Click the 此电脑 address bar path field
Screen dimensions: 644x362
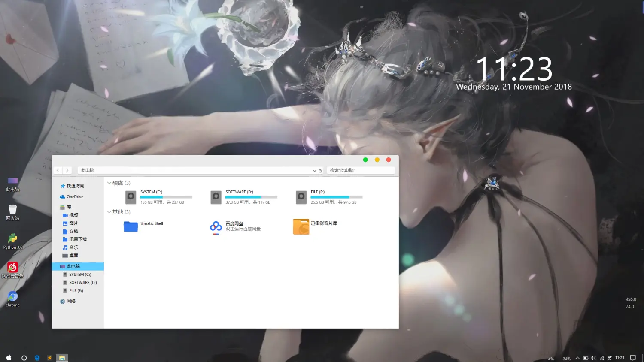point(195,170)
